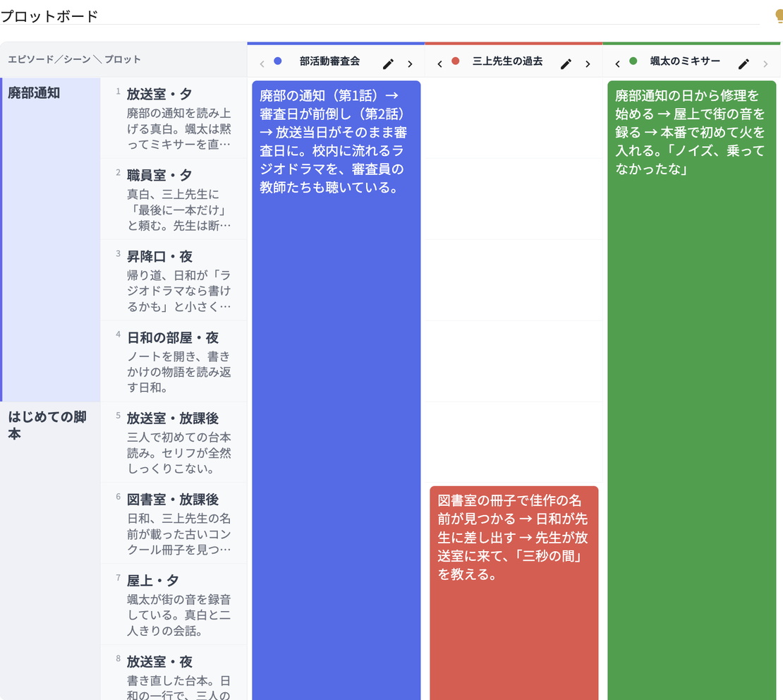
Task: Open the red 図書室の冊子 plot card
Action: (514, 593)
